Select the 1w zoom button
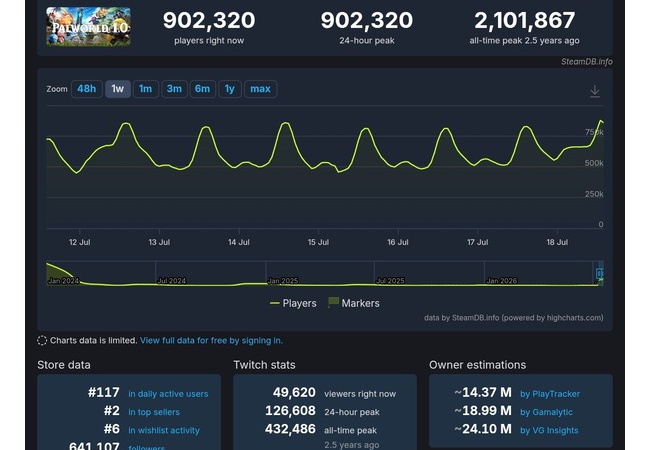Viewport: 650px width, 450px height. pyautogui.click(x=118, y=89)
